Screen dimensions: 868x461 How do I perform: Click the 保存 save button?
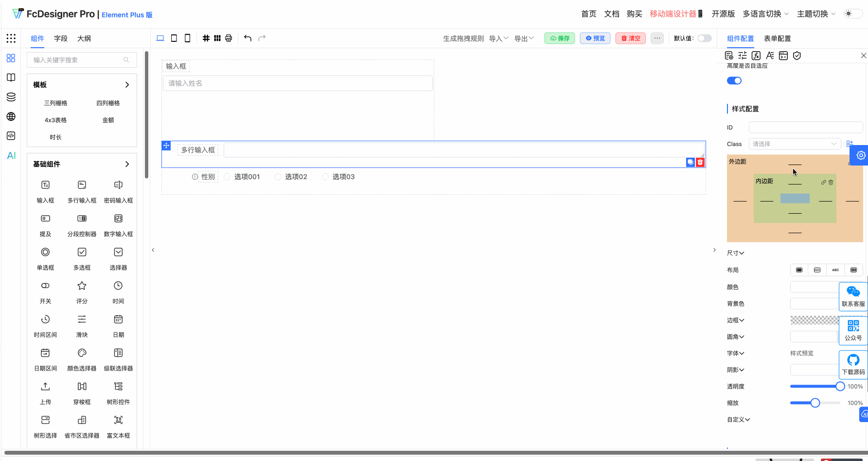click(559, 38)
